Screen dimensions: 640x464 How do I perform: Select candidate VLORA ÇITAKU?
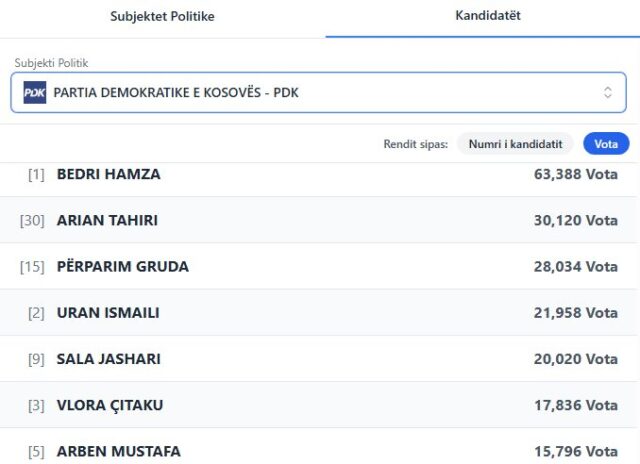pos(110,405)
